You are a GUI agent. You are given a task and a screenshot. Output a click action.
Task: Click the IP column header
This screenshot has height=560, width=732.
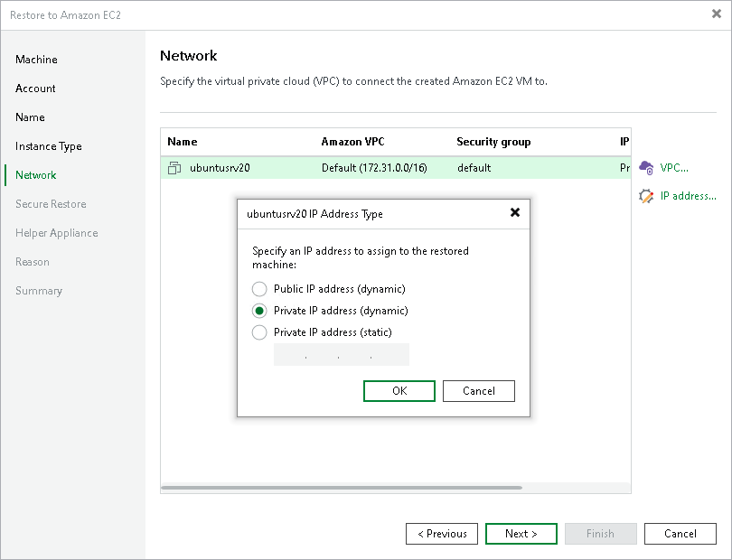point(624,142)
